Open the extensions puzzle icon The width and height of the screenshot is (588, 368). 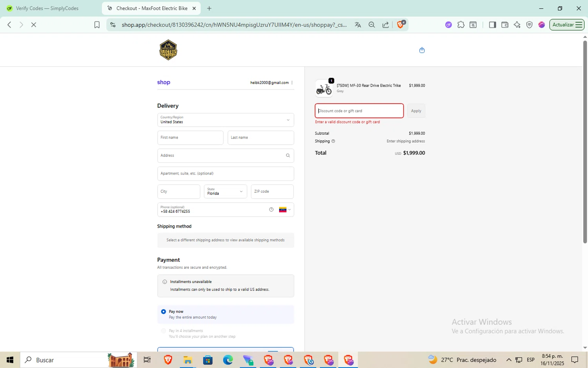tap(461, 25)
